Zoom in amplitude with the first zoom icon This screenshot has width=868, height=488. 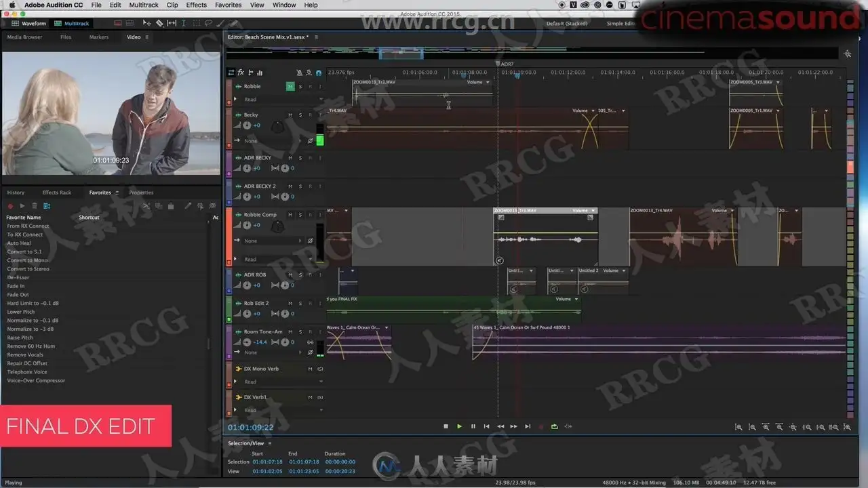738,427
